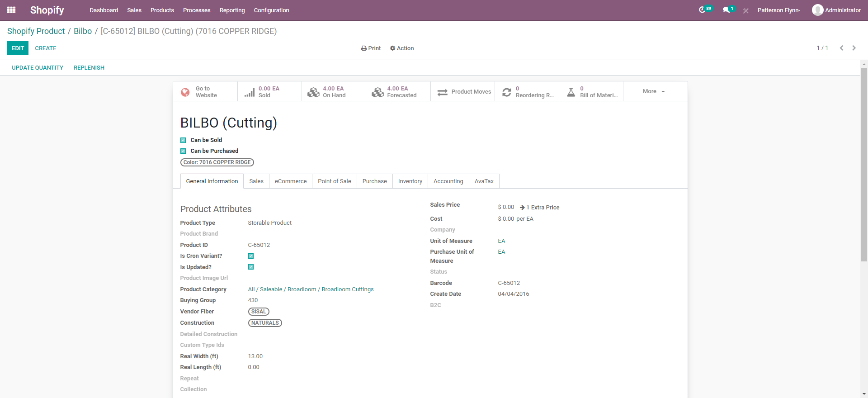
Task: Open Reordering Rules refresh icon
Action: pyautogui.click(x=507, y=92)
